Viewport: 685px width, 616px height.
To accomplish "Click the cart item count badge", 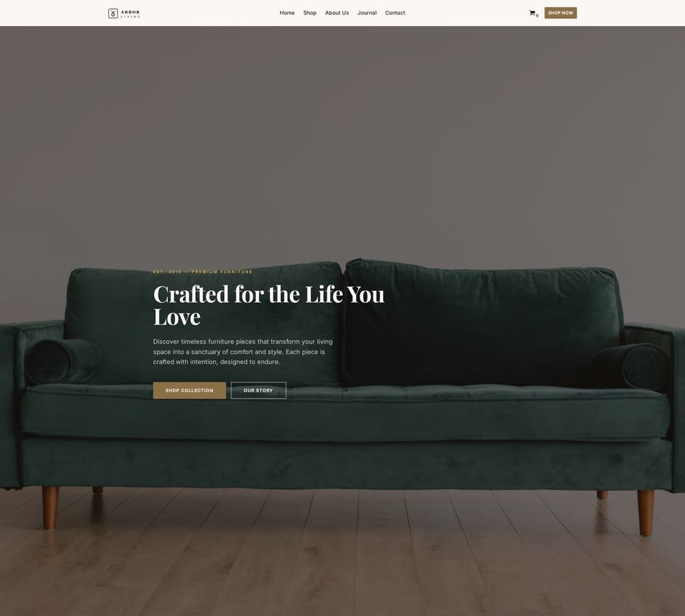I will click(x=537, y=16).
